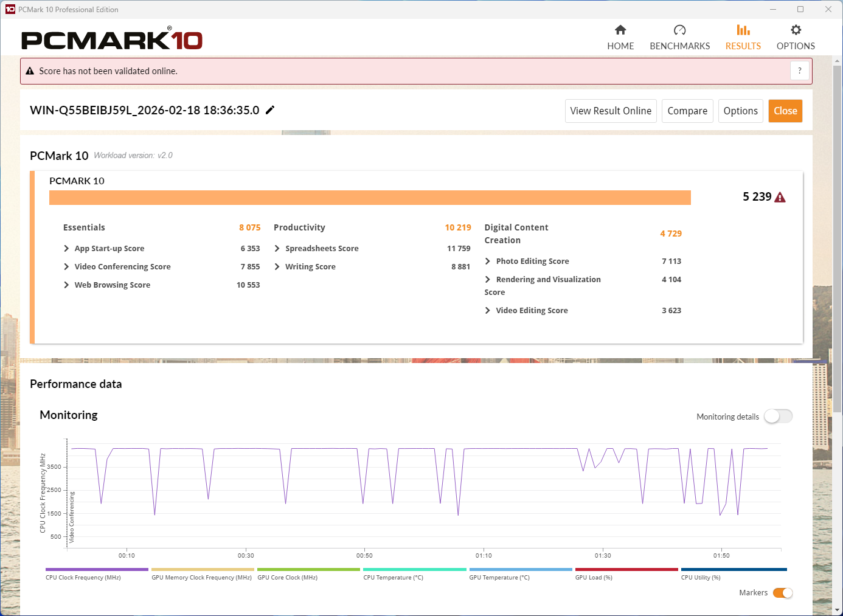843x616 pixels.
Task: Click the Results bar chart icon
Action: pos(743,30)
